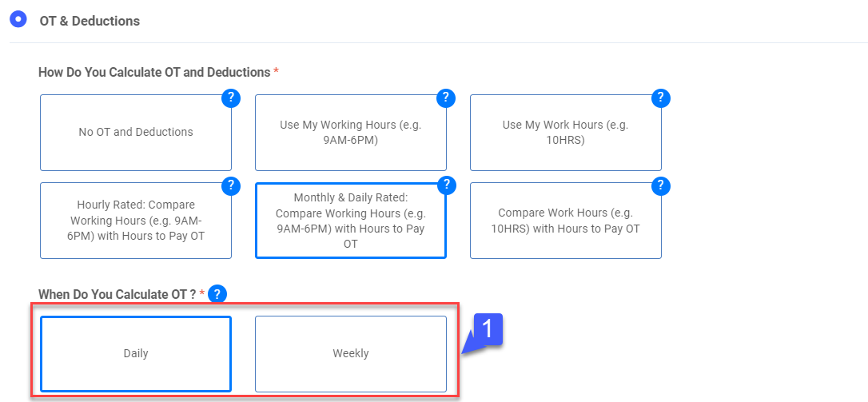Set OT calculation to Daily
Image resolution: width=868 pixels, height=402 pixels.
click(x=136, y=353)
